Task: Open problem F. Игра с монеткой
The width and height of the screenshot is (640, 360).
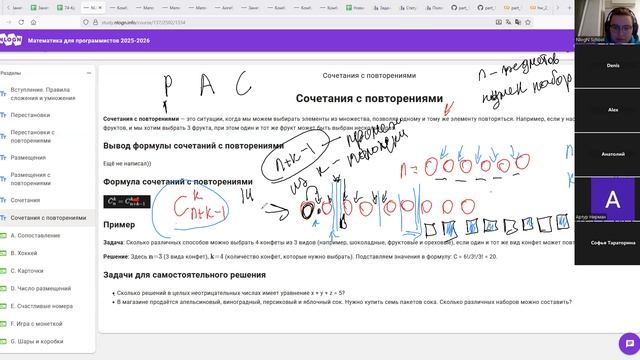Action: tap(36, 324)
